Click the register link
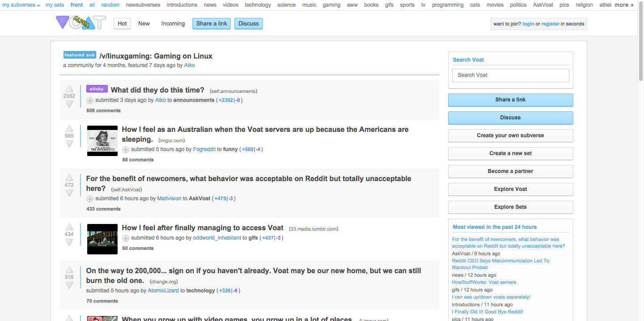Viewport: 644px width, 321px height. 551,24
